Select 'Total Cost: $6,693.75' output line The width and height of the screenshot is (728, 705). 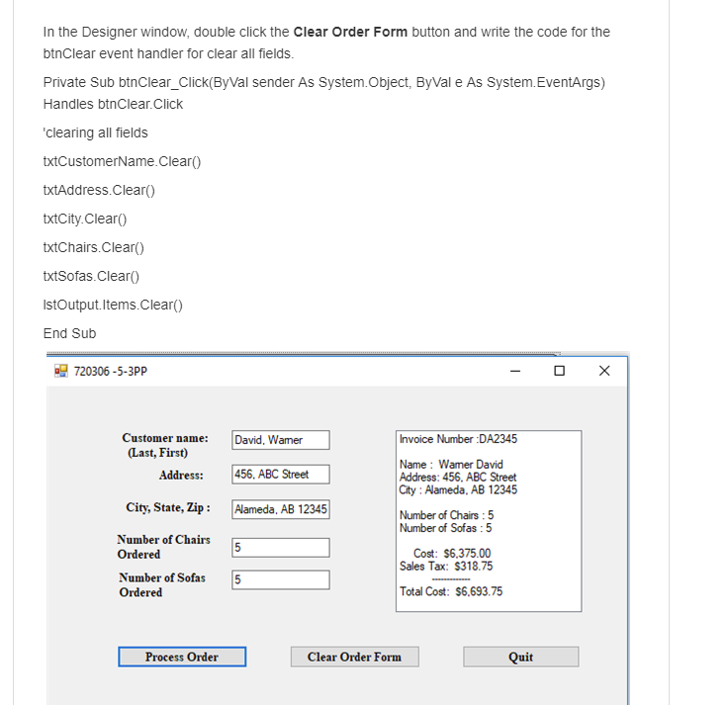[451, 591]
